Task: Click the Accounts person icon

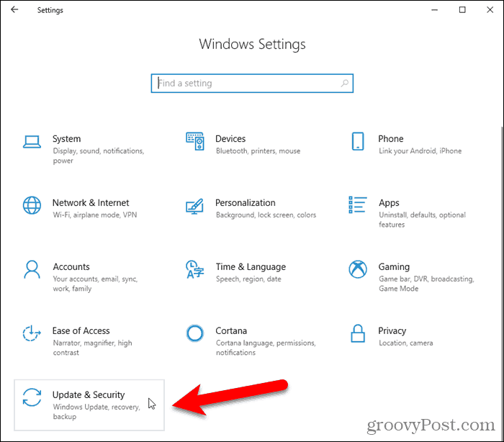Action: 32,269
